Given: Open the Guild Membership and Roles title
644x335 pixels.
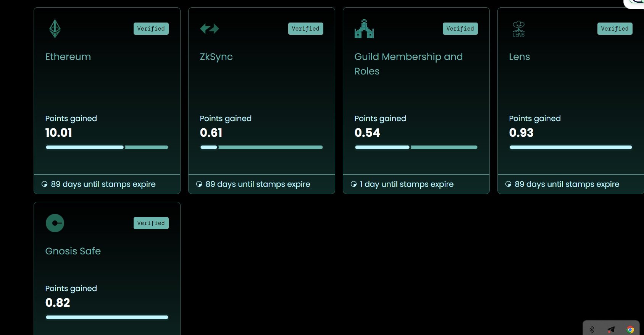Looking at the screenshot, I should coord(408,64).
